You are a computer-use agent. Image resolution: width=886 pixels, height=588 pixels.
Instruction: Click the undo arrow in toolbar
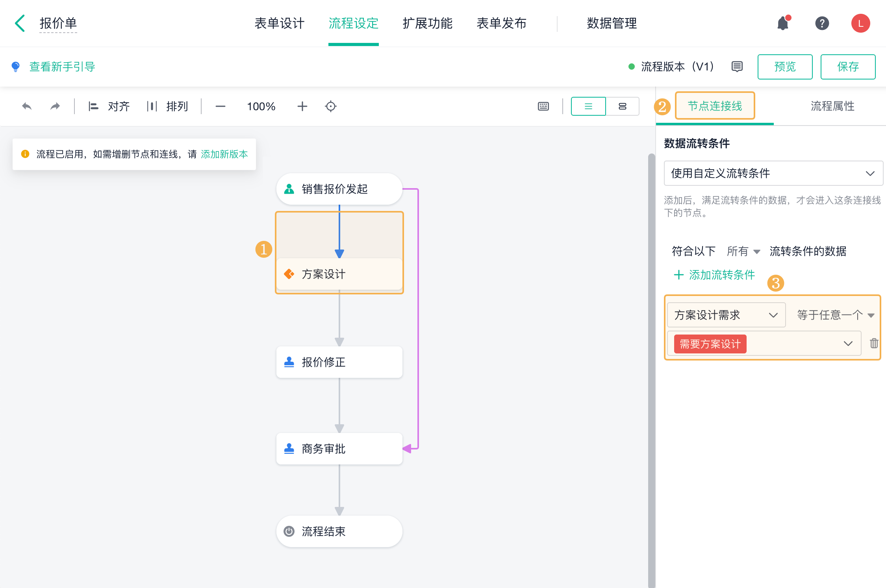tap(27, 106)
